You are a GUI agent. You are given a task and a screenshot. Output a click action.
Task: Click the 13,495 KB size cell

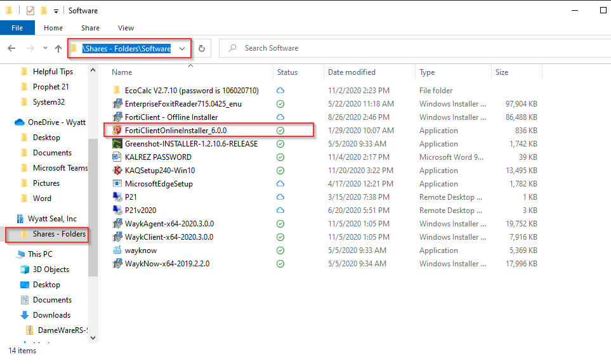pos(521,171)
